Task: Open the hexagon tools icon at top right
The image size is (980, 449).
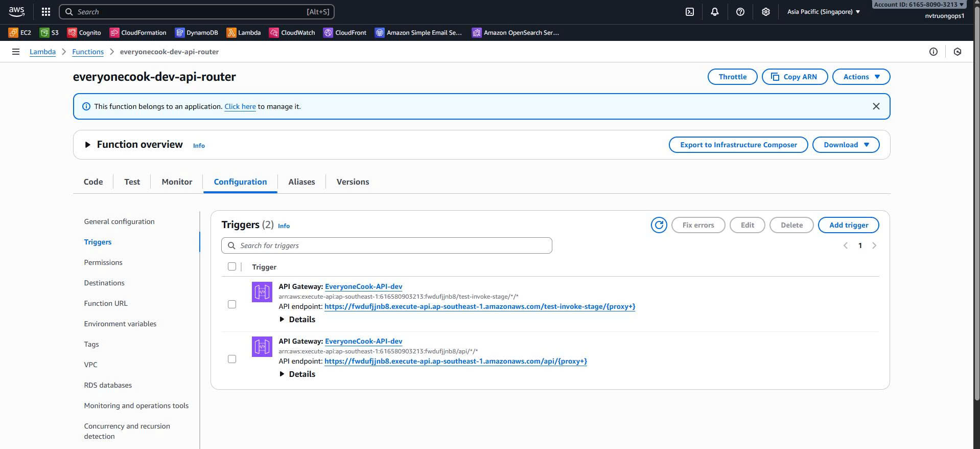Action: point(958,52)
